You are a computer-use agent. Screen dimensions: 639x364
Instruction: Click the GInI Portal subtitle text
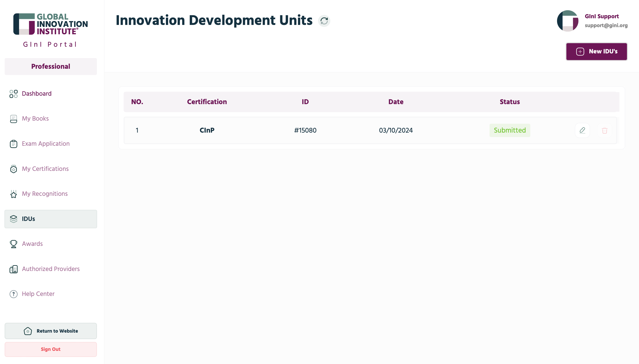[x=50, y=44]
